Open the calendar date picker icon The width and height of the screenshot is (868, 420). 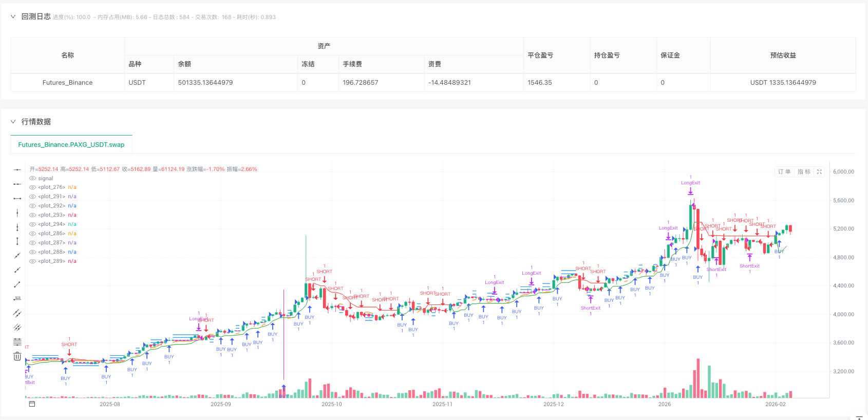(32, 404)
